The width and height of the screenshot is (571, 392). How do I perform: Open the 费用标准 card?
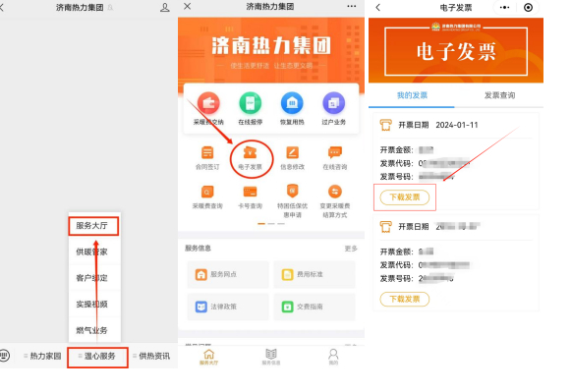314,274
